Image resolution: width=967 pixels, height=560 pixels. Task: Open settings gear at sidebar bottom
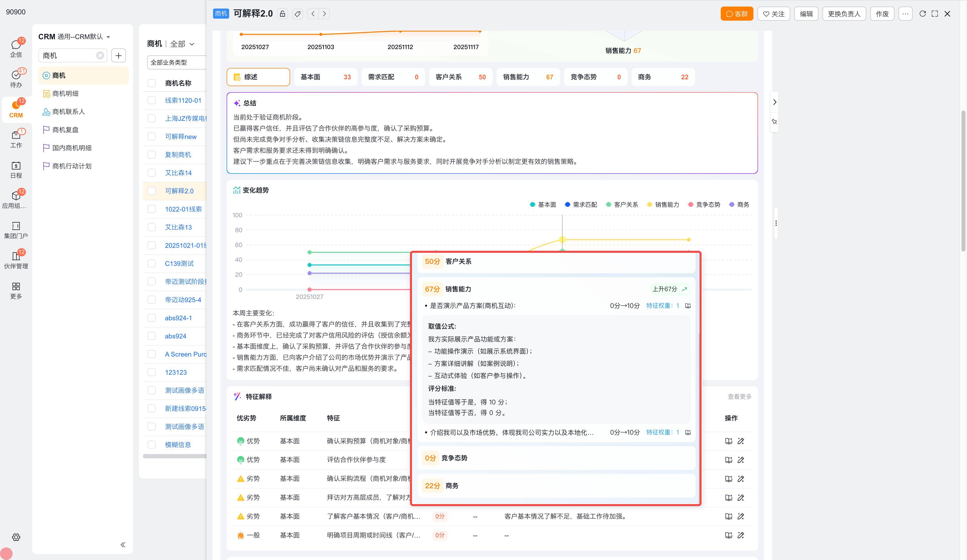(16, 537)
